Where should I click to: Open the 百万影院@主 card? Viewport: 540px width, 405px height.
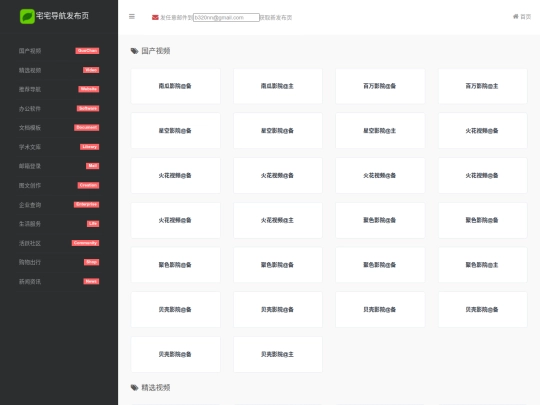pos(482,86)
